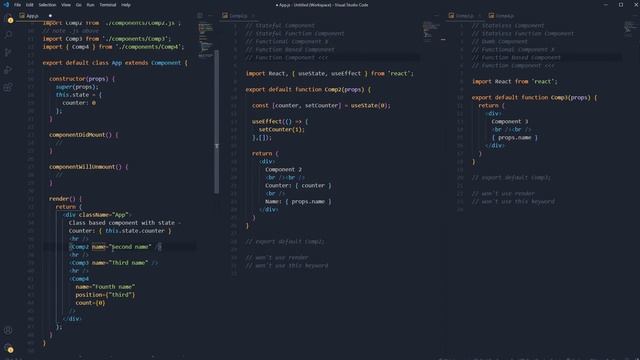Click the split editor icon in first group
The height and width of the screenshot is (360, 640).
coord(200,16)
